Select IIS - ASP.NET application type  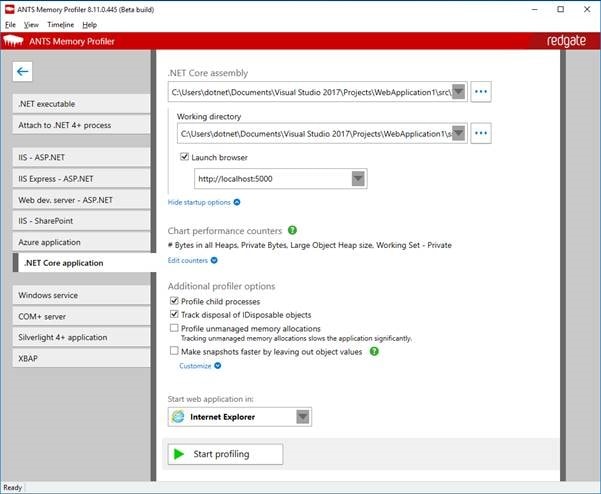tap(81, 158)
